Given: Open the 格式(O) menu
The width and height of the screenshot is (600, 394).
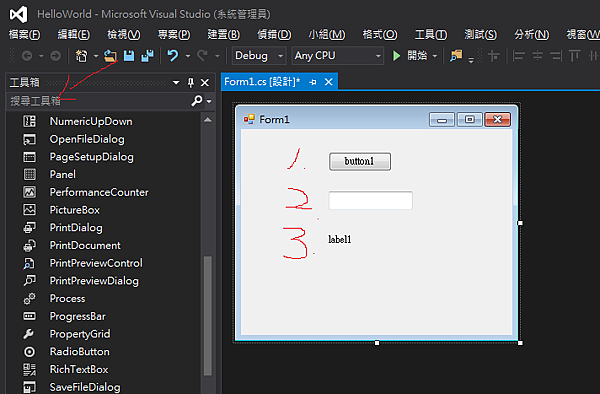Looking at the screenshot, I should click(380, 35).
